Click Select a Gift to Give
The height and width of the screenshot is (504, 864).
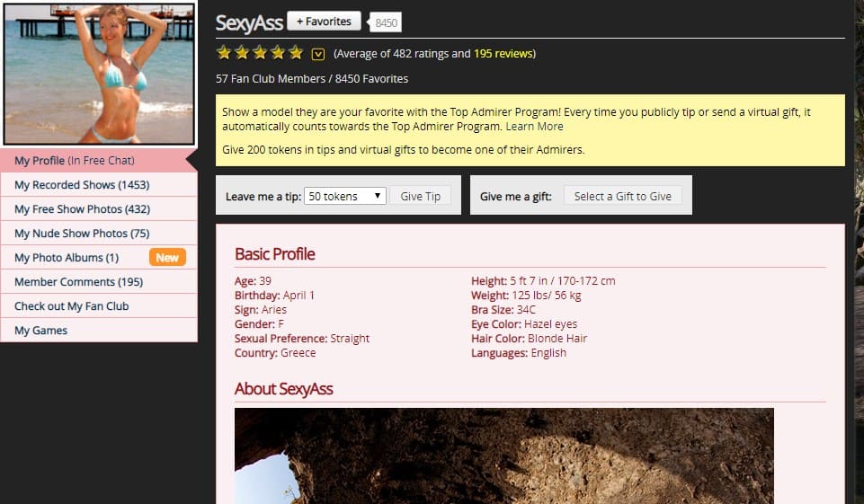pyautogui.click(x=622, y=196)
